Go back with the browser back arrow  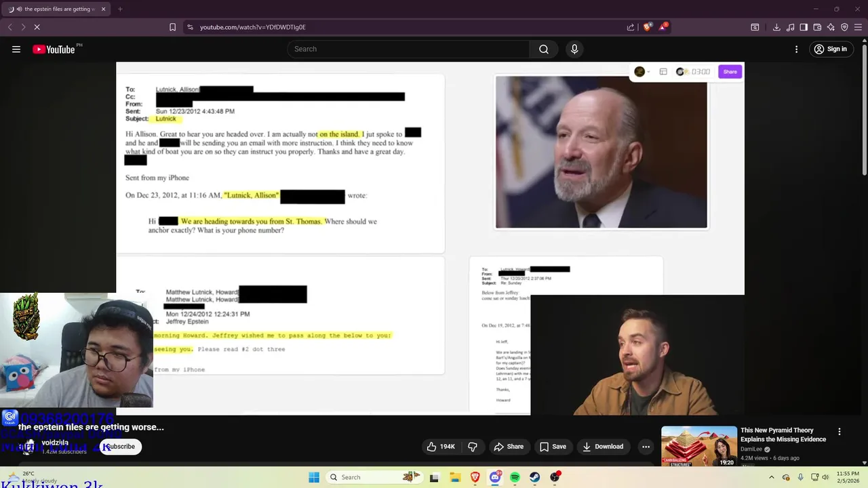point(10,27)
